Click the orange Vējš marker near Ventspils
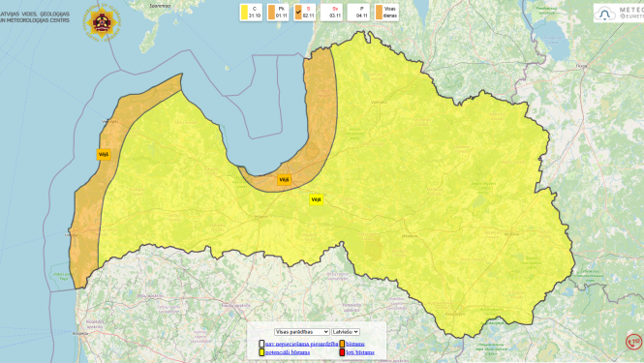Viewport: 644px width, 363px height. (x=104, y=155)
